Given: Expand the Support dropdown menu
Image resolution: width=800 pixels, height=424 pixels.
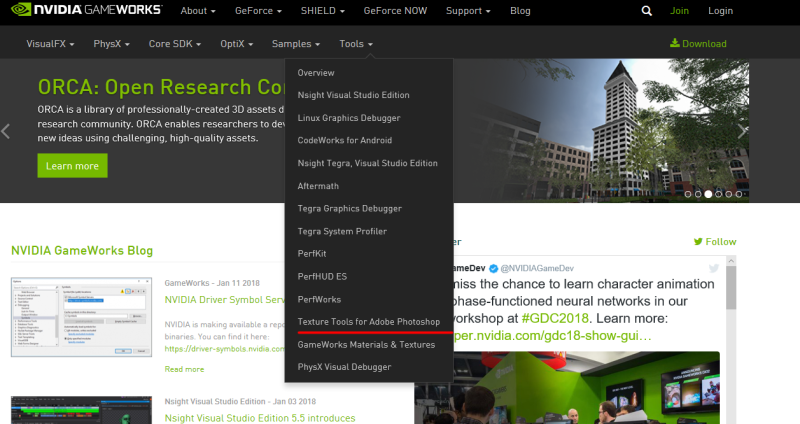Looking at the screenshot, I should [x=468, y=11].
